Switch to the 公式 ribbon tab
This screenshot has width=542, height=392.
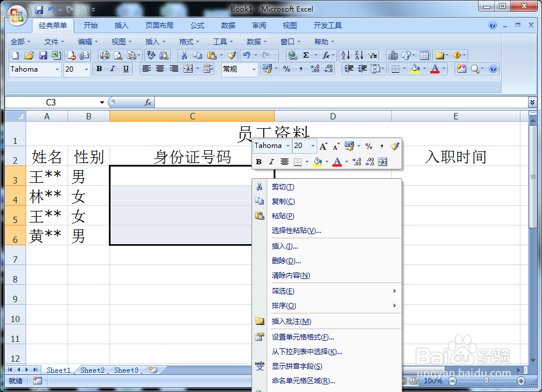[197, 25]
